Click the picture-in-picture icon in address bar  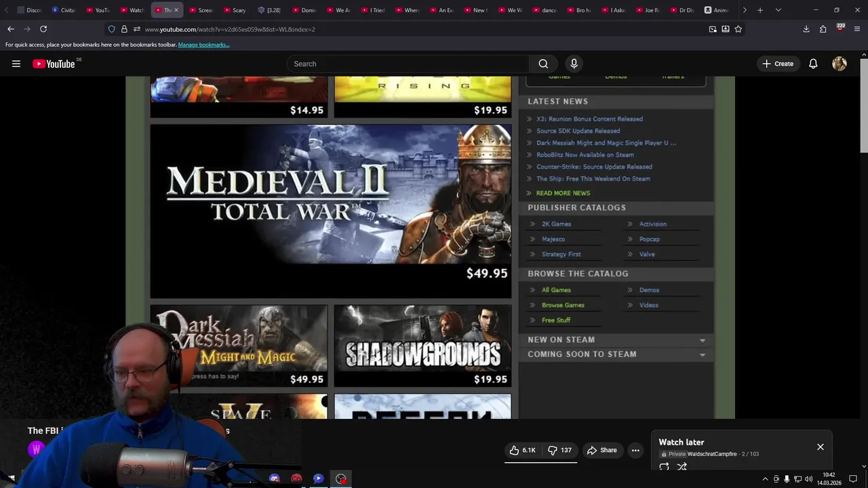click(x=713, y=29)
